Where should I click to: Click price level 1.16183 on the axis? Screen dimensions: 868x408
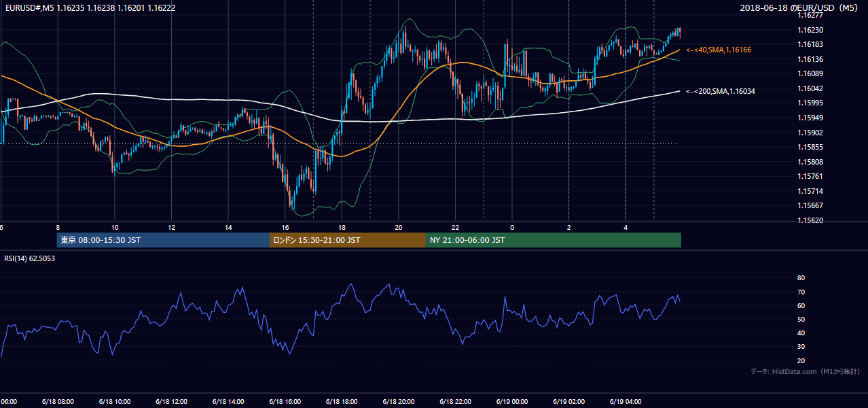point(810,44)
